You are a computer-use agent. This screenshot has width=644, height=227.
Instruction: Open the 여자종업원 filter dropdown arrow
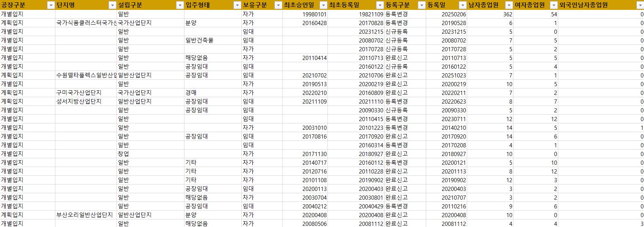click(553, 5)
